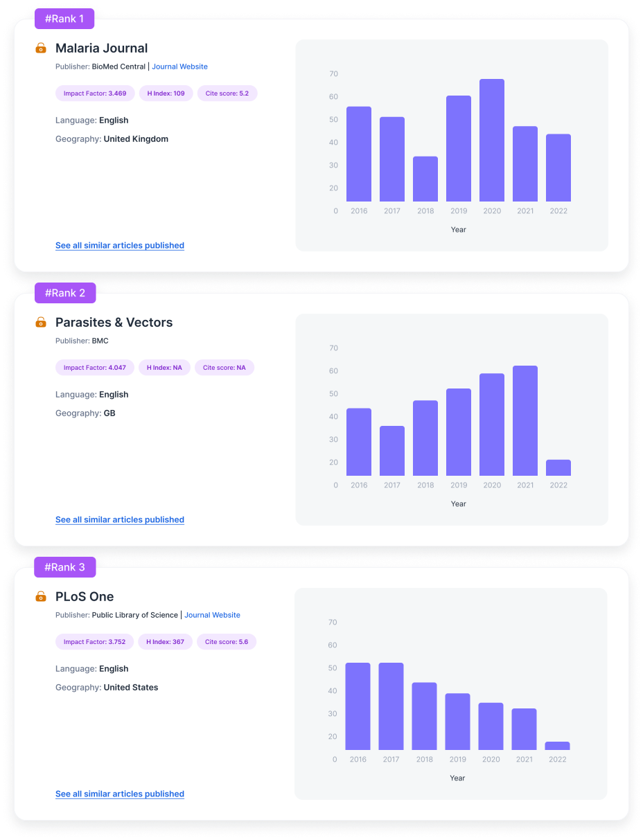
Task: Click the open-access lock icon beside Parasites & Vectors
Action: pyautogui.click(x=41, y=323)
